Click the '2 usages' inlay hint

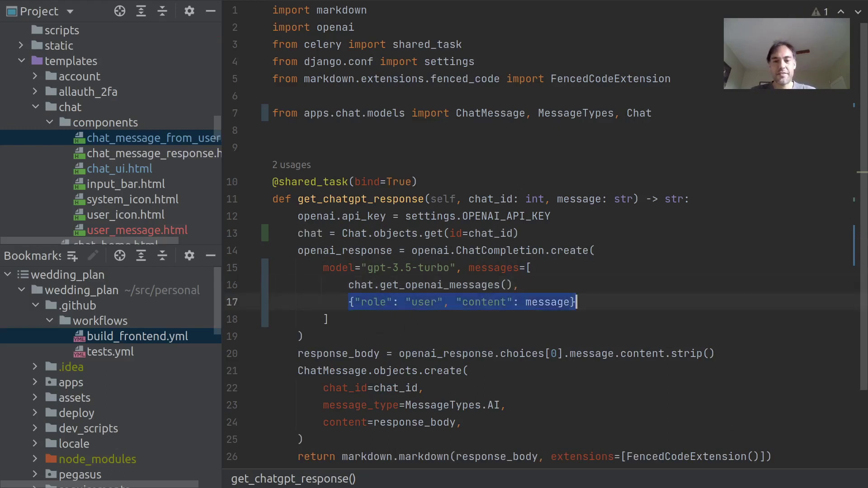291,165
